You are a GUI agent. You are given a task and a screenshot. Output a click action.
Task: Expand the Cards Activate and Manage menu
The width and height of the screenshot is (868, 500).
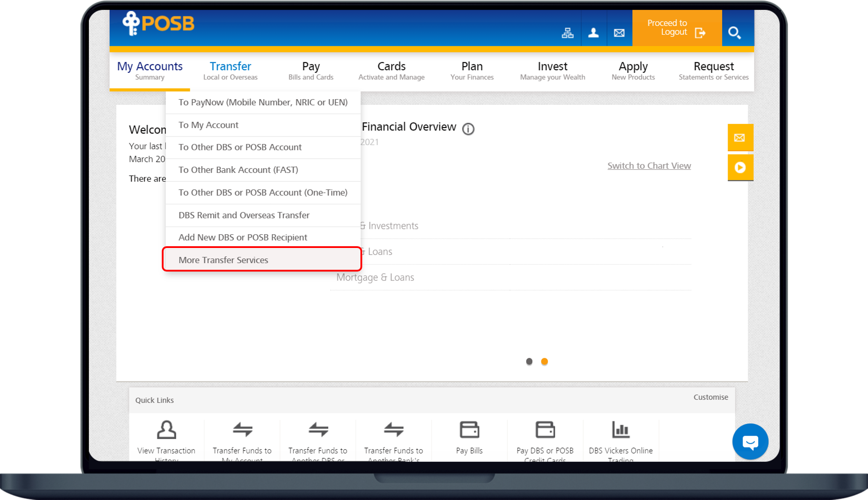click(391, 71)
